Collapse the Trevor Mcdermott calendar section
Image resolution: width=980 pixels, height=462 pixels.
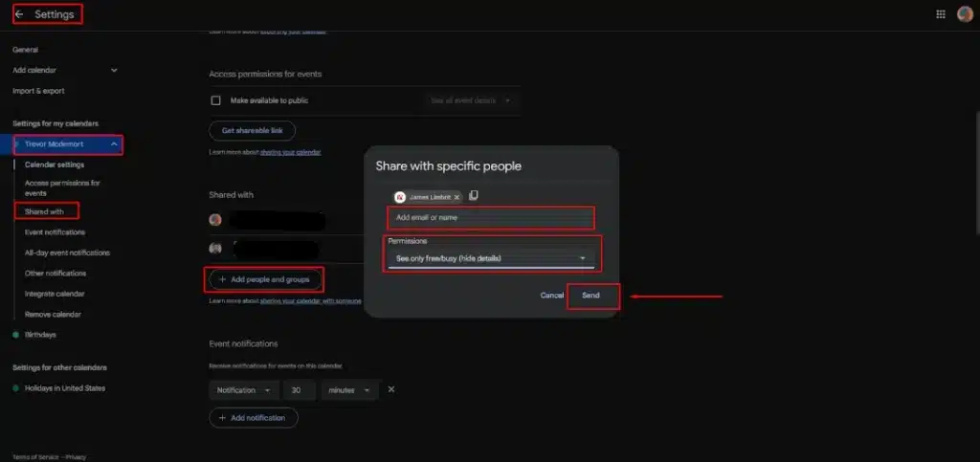pyautogui.click(x=114, y=144)
